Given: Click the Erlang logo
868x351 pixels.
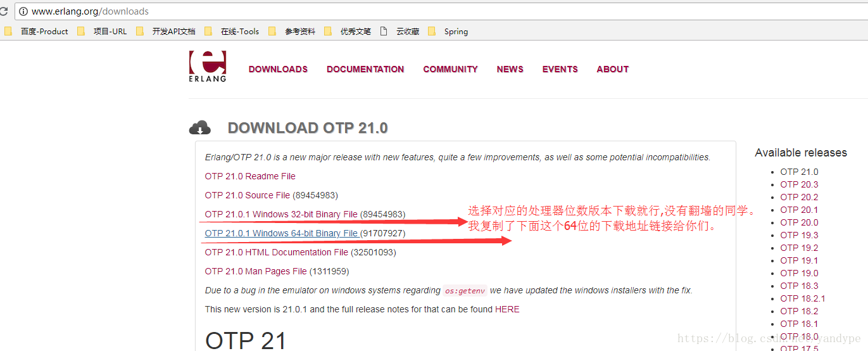Looking at the screenshot, I should pos(207,66).
